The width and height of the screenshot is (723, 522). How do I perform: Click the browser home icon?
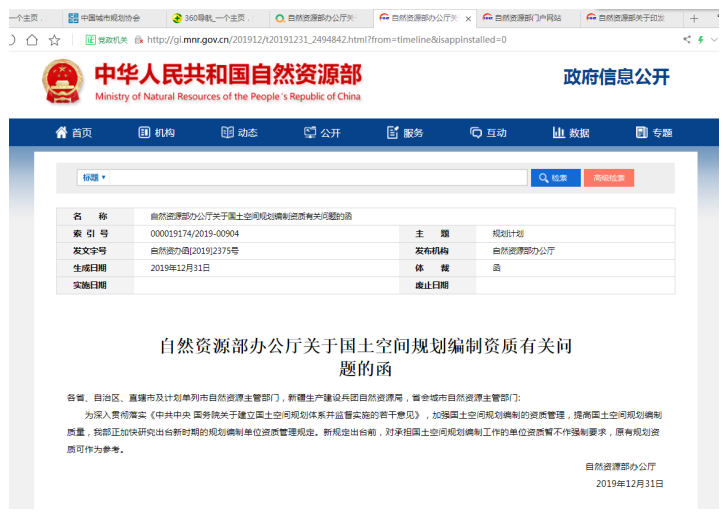pos(32,40)
